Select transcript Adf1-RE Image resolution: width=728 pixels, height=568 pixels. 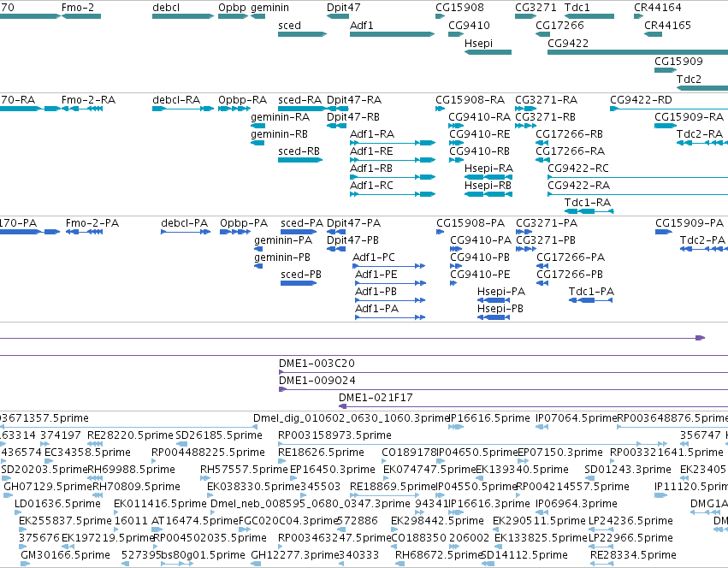tap(393, 160)
